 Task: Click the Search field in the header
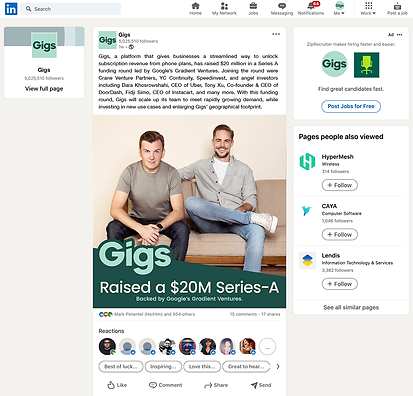tap(70, 9)
